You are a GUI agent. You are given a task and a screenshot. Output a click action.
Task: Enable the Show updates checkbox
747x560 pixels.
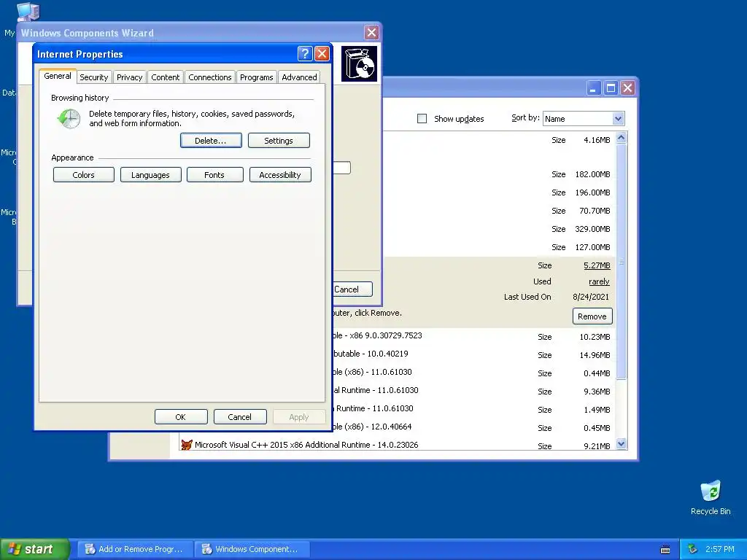point(422,119)
